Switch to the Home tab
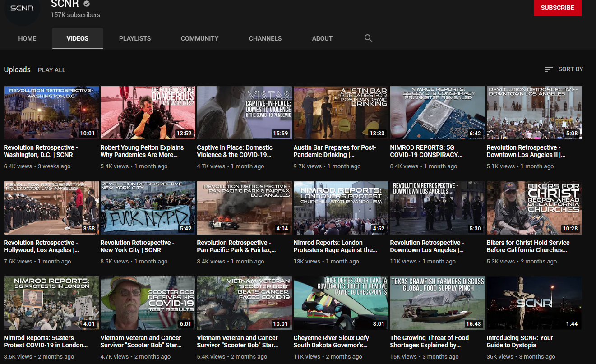This screenshot has height=364, width=596. [27, 38]
